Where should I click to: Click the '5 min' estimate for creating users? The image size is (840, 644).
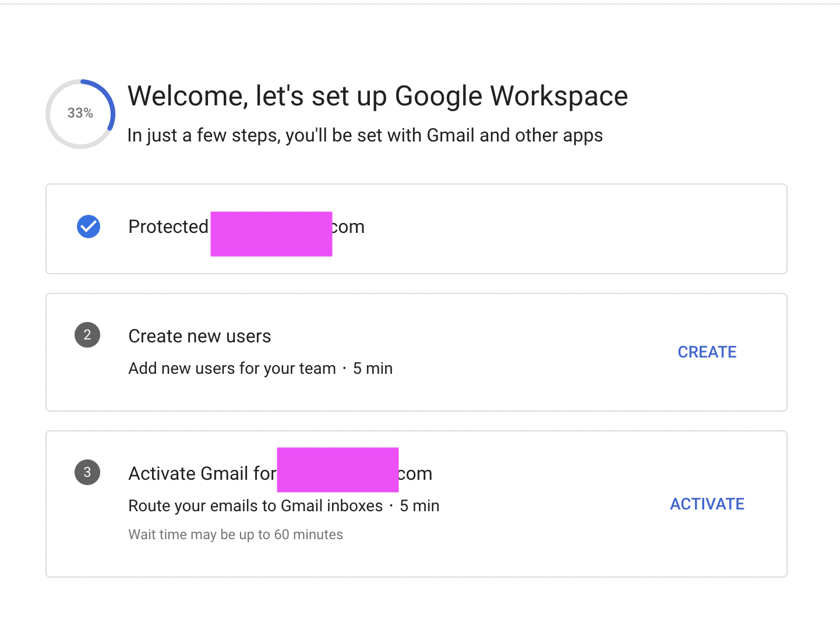tap(373, 369)
